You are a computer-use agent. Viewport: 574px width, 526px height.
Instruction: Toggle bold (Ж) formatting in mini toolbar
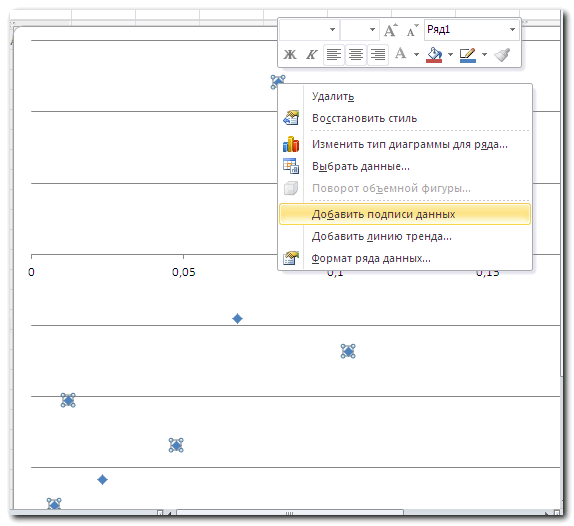290,55
